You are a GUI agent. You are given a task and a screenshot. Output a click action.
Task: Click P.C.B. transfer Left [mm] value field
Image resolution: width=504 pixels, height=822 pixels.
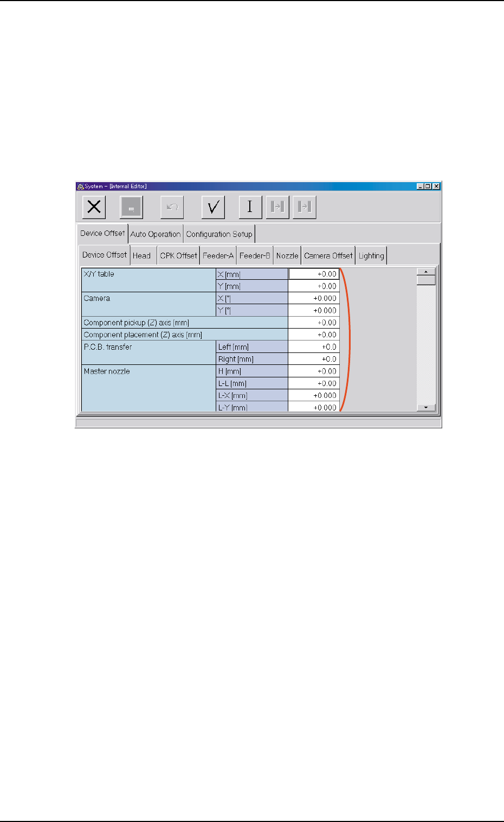[314, 347]
